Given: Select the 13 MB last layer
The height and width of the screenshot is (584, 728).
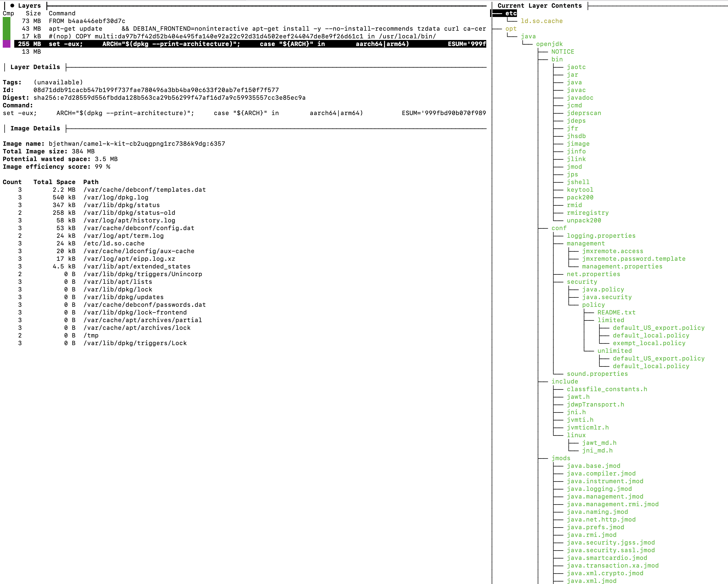Looking at the screenshot, I should pyautogui.click(x=32, y=51).
